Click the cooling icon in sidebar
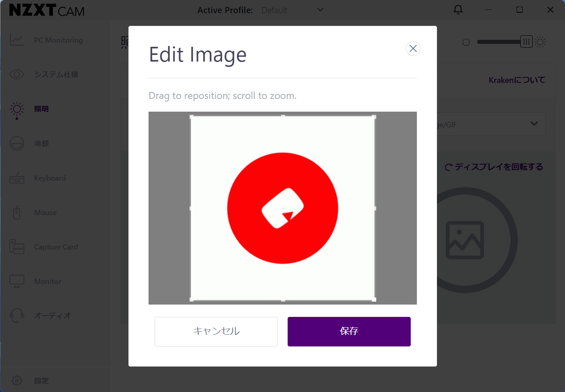Viewport: 565px width, 392px height. (17, 143)
